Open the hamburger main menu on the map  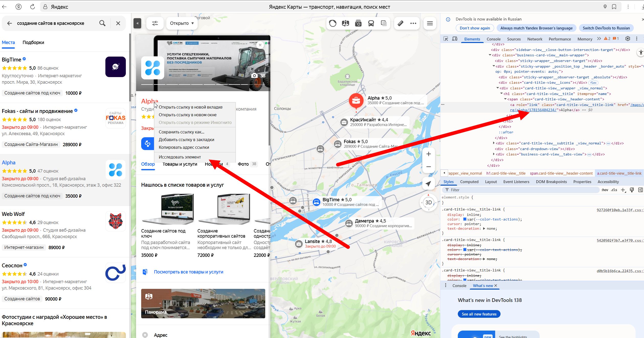pos(430,23)
